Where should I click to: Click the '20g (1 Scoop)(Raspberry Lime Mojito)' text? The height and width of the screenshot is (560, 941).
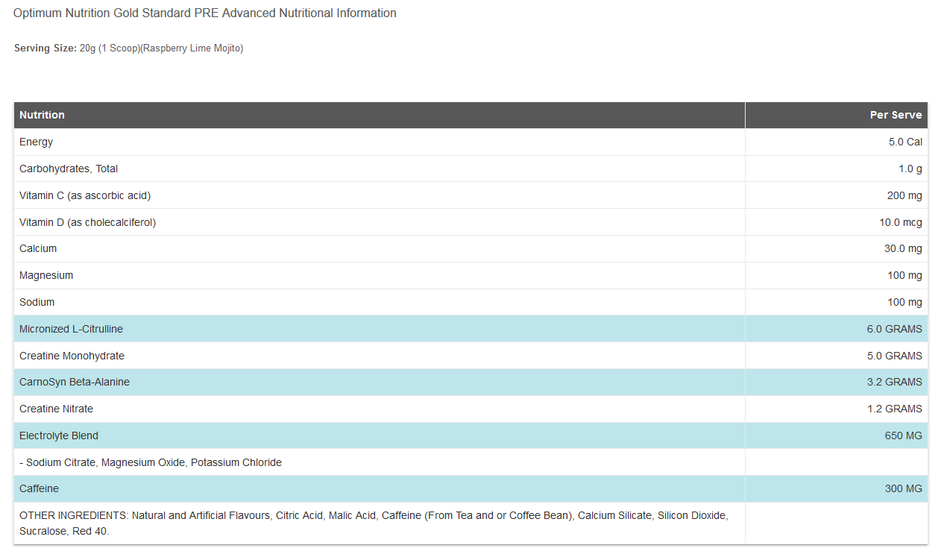162,48
